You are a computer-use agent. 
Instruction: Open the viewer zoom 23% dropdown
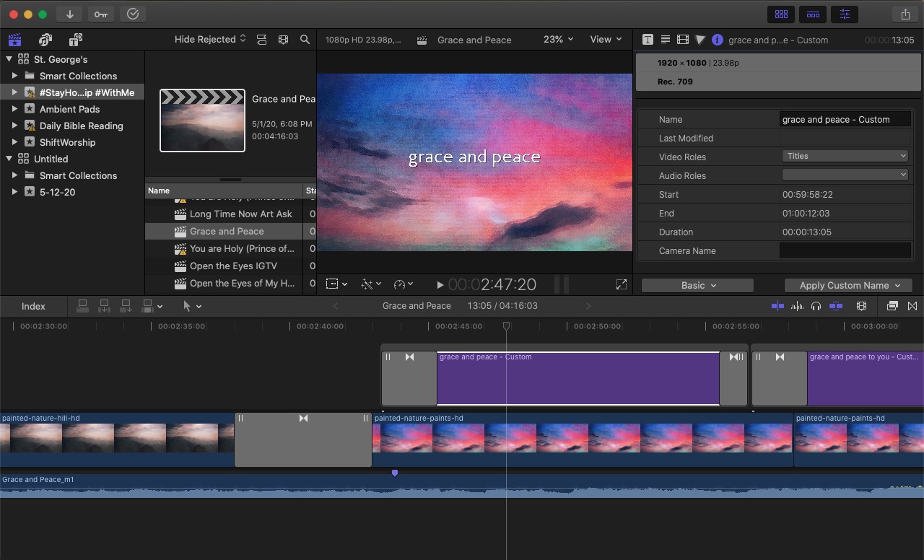[x=558, y=40]
